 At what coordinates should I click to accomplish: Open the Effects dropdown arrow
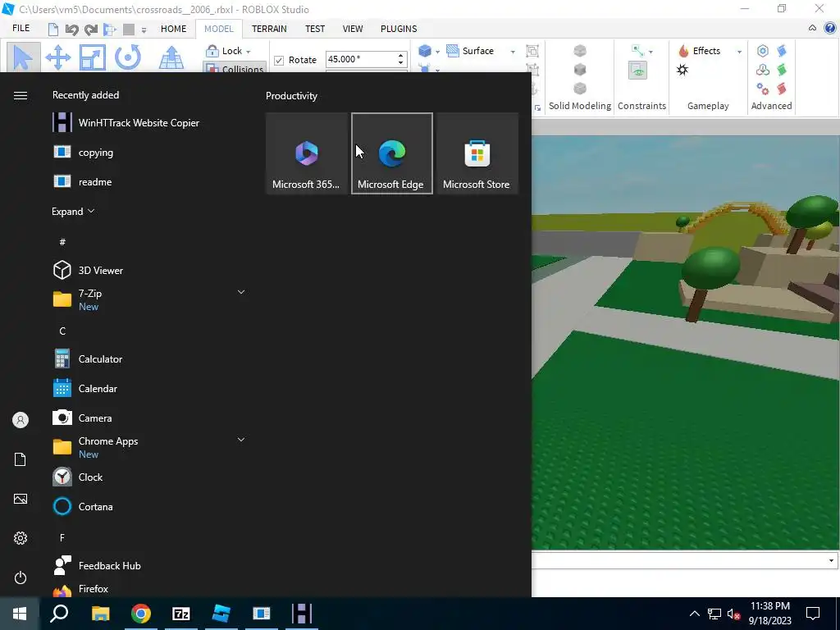pyautogui.click(x=739, y=52)
